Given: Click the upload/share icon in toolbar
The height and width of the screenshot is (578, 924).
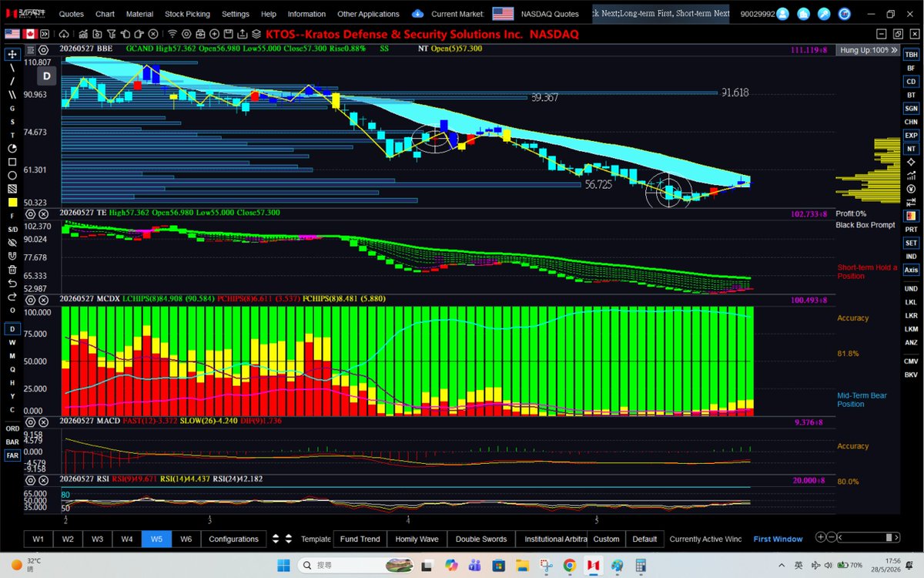Looking at the screenshot, I should 241,34.
